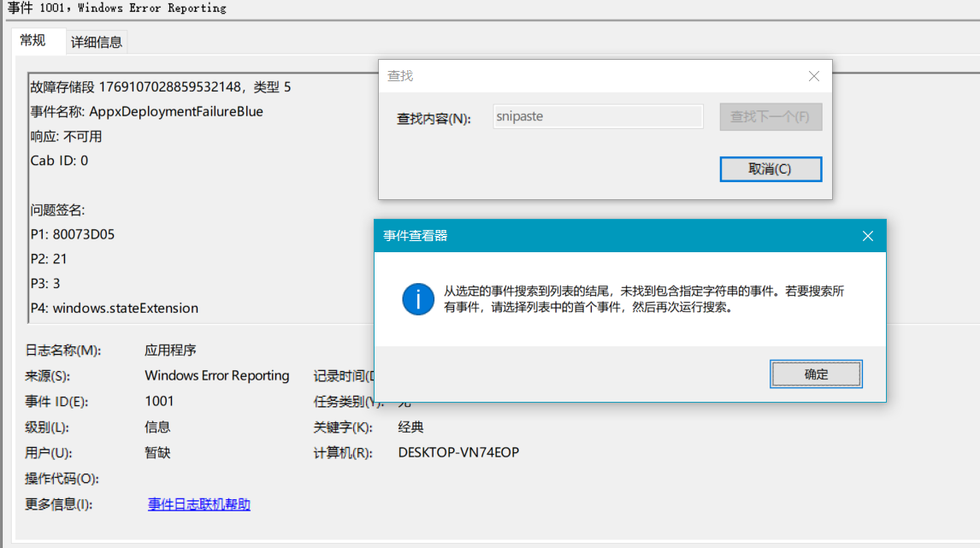Viewport: 980px width, 548px height.
Task: Select the P4: windows.stateExtension line
Action: point(116,308)
